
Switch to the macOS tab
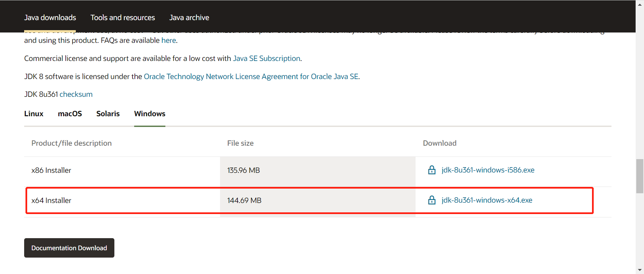click(70, 114)
